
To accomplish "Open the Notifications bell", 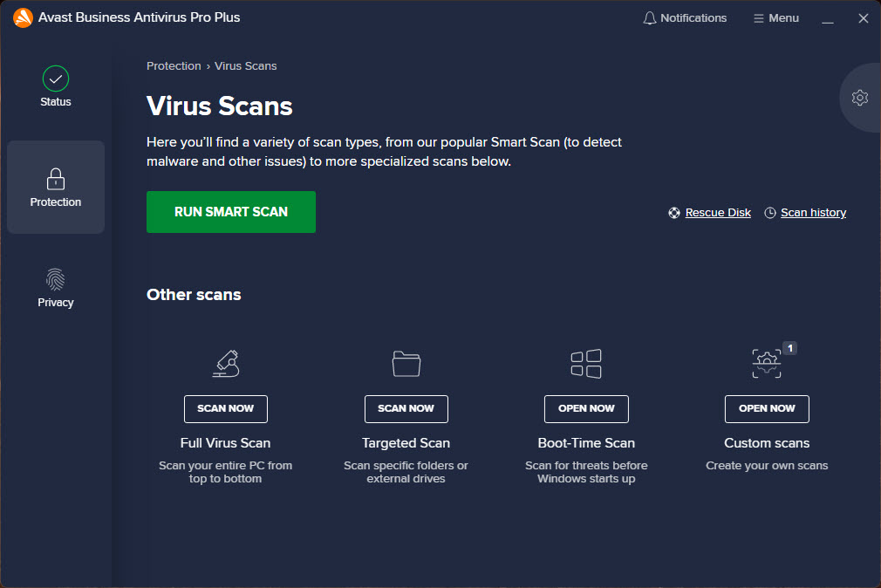I will tap(685, 18).
